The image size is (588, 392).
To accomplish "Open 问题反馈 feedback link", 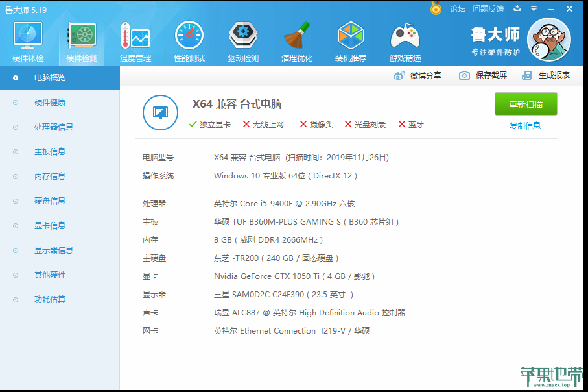I will 488,9.
